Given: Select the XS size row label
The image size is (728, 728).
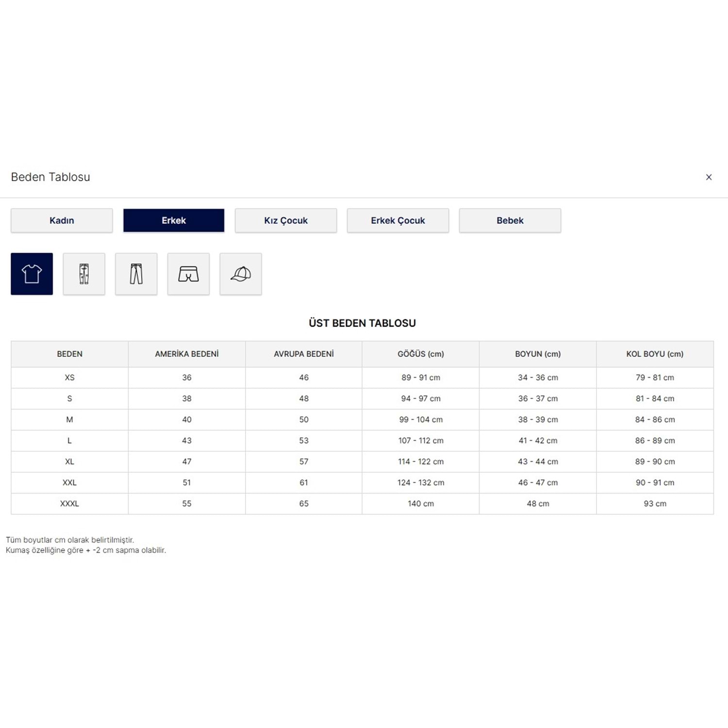Looking at the screenshot, I should point(69,378).
